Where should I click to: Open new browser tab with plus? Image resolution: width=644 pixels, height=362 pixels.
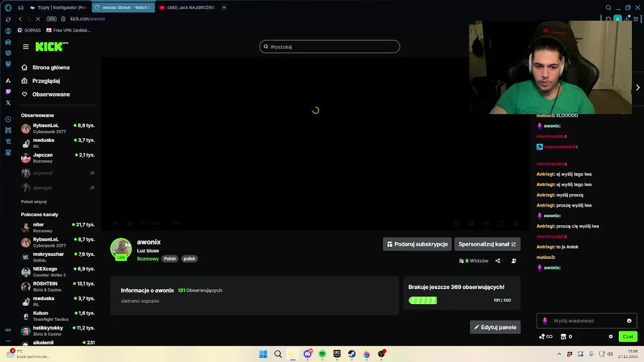[224, 8]
